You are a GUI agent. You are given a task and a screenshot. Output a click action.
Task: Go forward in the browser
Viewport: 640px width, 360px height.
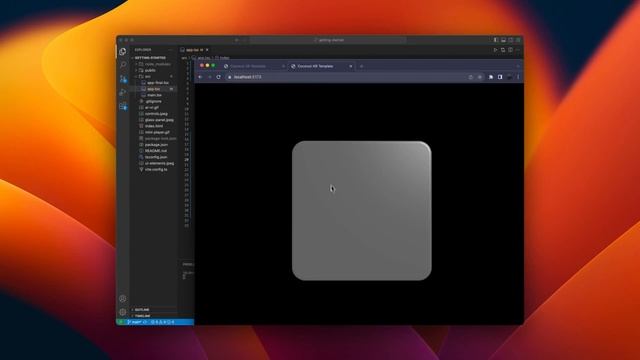coord(209,77)
